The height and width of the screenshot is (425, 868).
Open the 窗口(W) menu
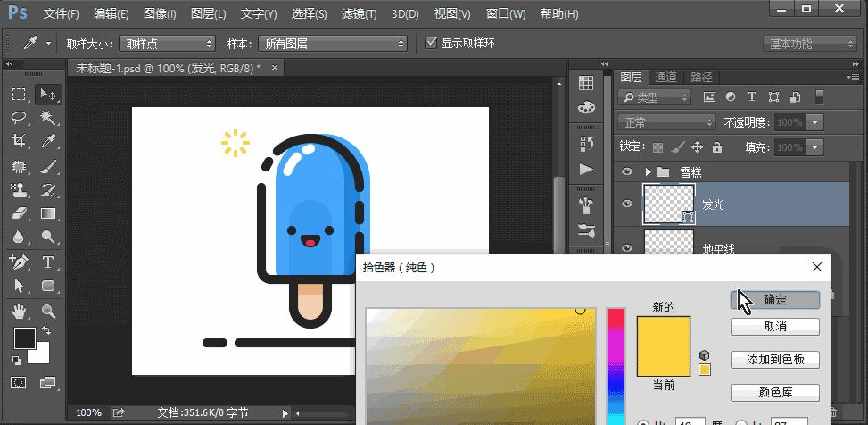pos(506,14)
